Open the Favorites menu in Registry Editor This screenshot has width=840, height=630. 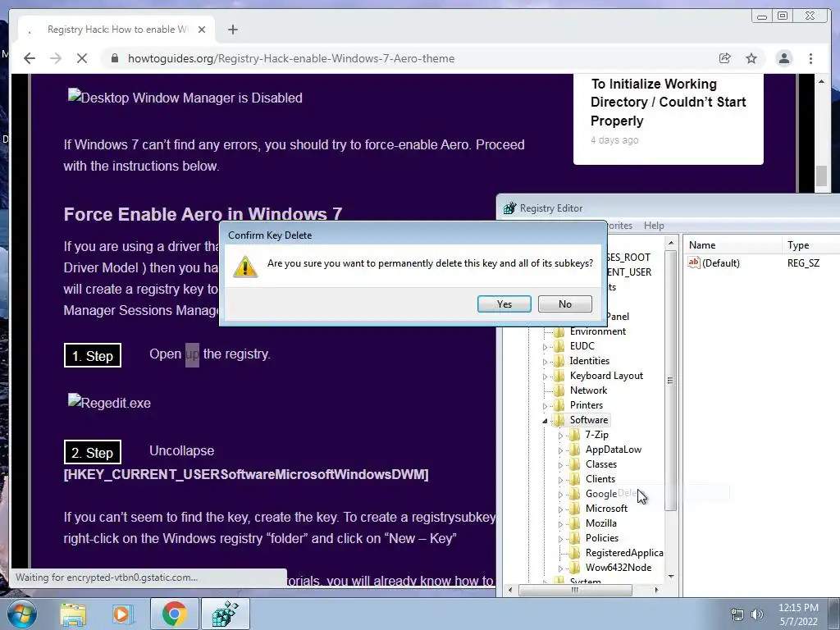(x=619, y=226)
